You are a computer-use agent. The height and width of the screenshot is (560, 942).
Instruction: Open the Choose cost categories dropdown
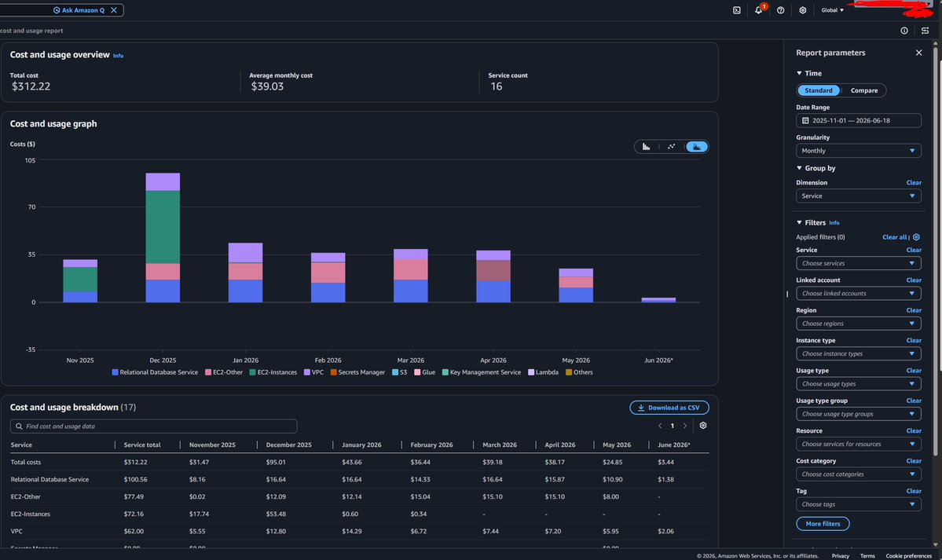tap(859, 474)
